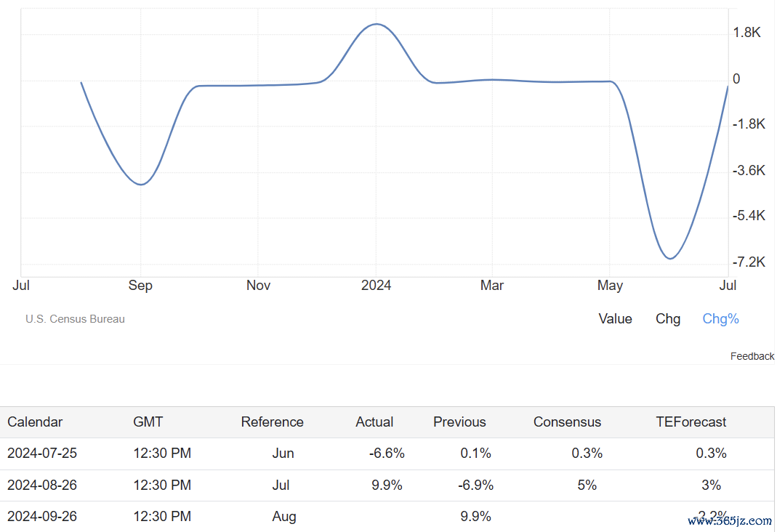Image resolution: width=777 pixels, height=532 pixels.
Task: Click the chart line's peak above 2024
Action: pyautogui.click(x=376, y=24)
